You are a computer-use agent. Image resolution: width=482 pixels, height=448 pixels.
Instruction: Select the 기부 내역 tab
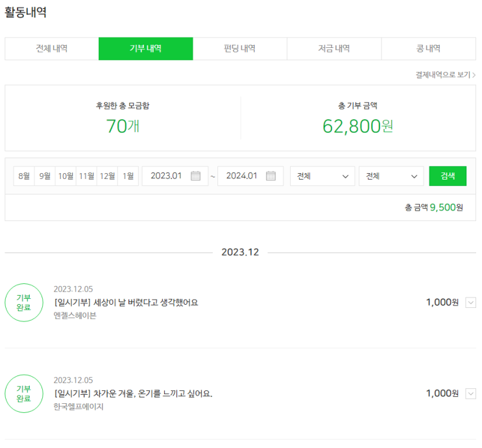tap(146, 49)
